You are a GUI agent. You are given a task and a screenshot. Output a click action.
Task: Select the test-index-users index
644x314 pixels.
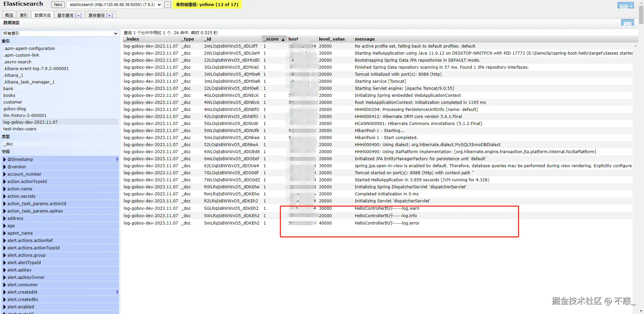pos(20,129)
